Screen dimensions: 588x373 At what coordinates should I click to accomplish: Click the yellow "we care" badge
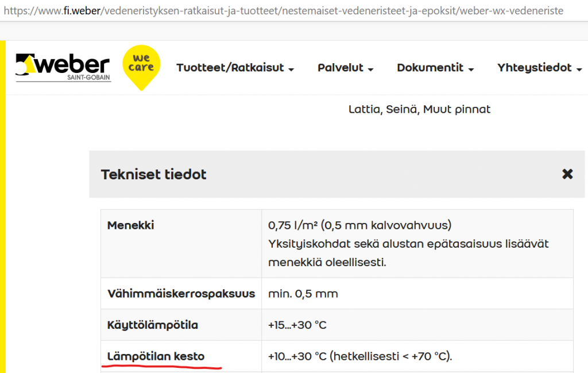[x=142, y=66]
